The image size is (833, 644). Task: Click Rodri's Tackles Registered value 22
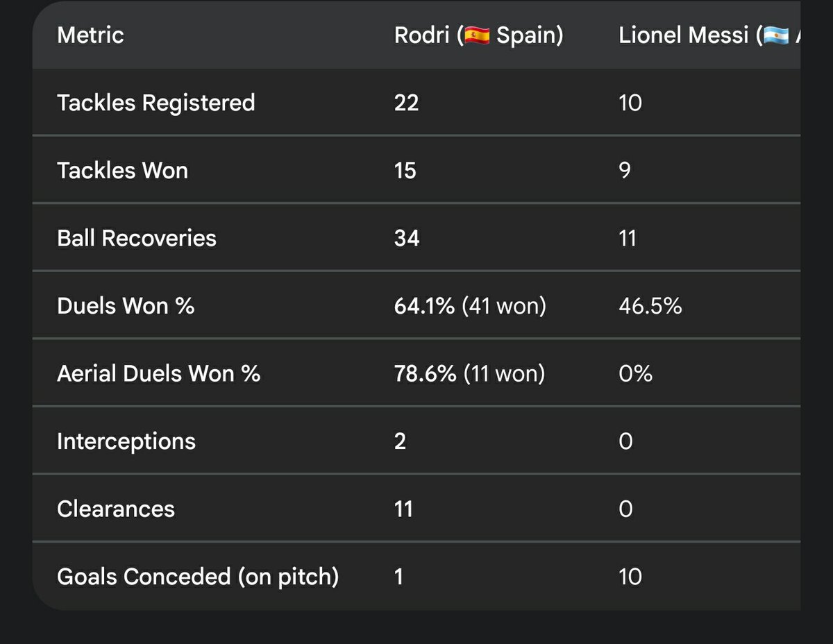coord(407,103)
